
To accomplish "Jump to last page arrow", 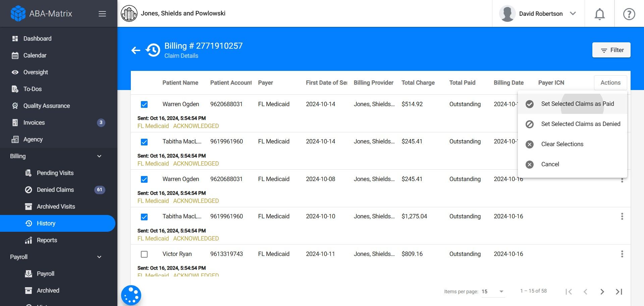I will point(619,292).
